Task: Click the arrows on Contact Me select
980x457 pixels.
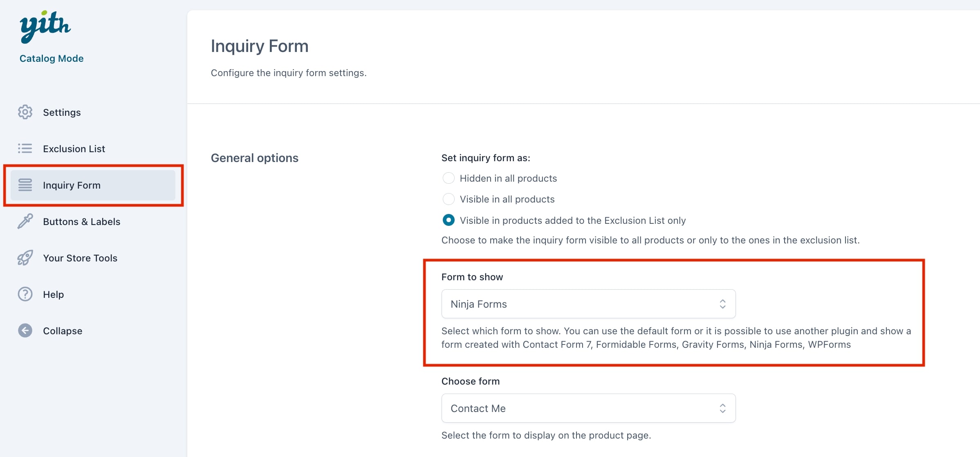Action: pos(722,408)
